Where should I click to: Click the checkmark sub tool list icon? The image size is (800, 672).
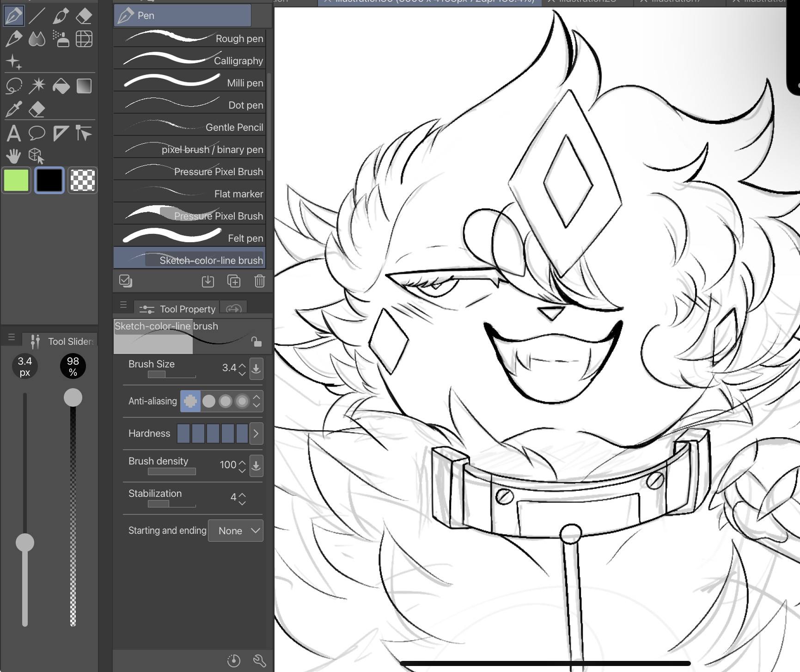(126, 281)
